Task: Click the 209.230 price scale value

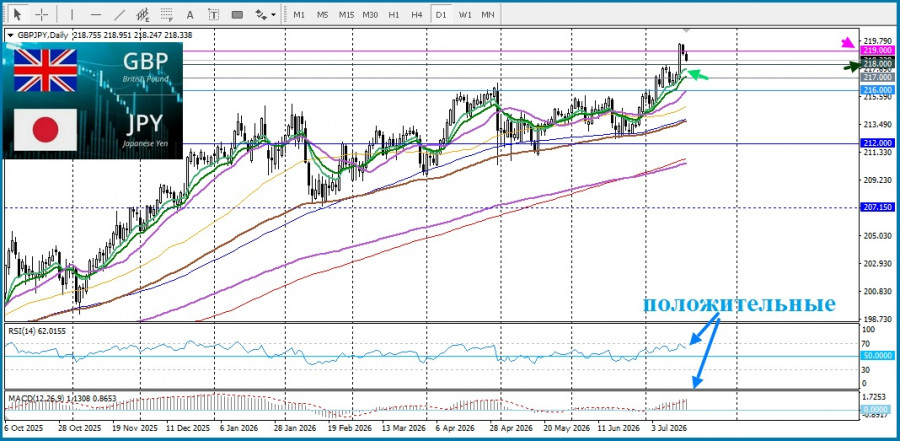Action: [x=876, y=180]
